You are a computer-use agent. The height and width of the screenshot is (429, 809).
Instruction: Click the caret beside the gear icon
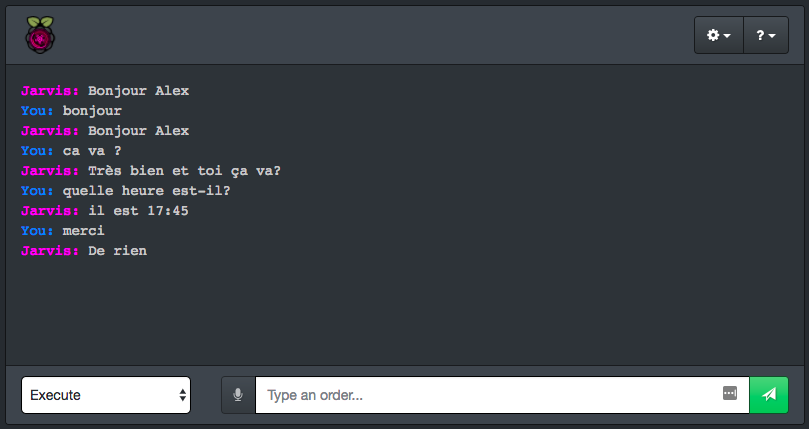coord(727,36)
